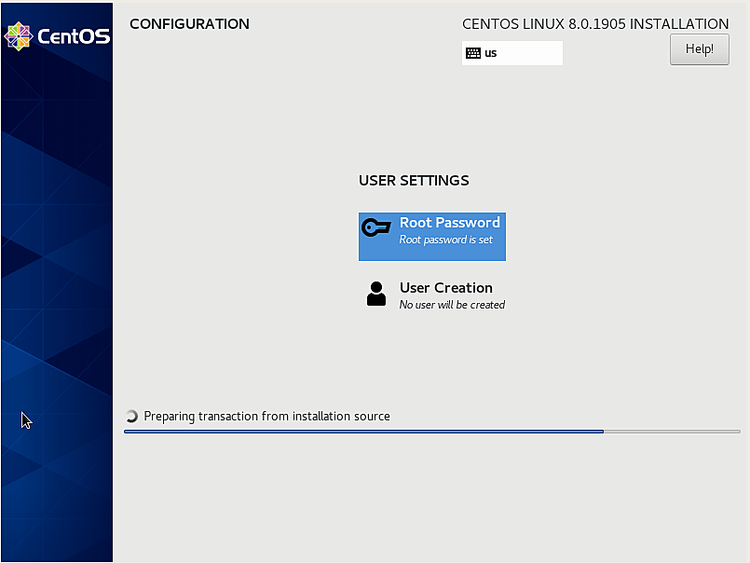750x563 pixels.
Task: Click the person icon for User Creation
Action: click(x=376, y=293)
